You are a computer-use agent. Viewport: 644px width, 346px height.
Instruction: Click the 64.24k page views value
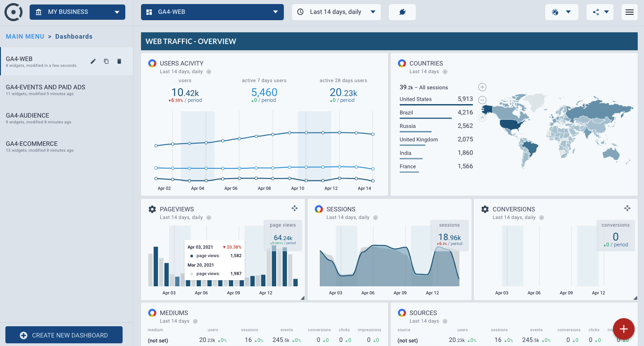tap(283, 238)
